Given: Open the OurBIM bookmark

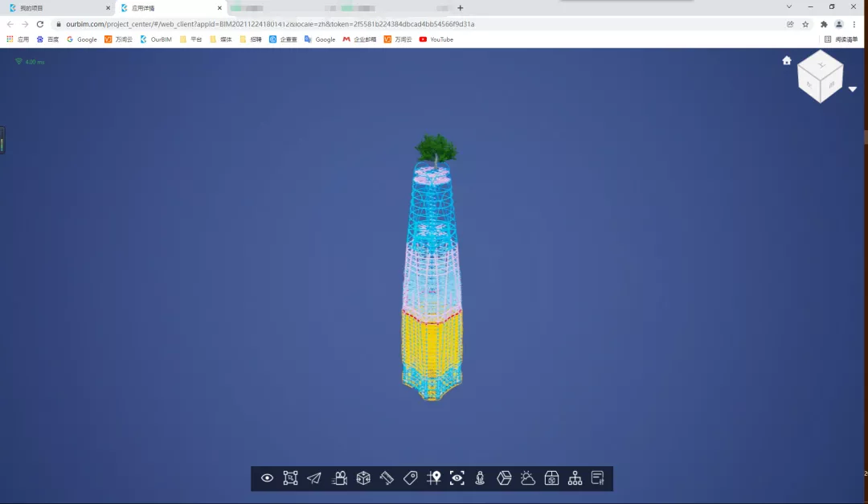Looking at the screenshot, I should click(x=156, y=39).
